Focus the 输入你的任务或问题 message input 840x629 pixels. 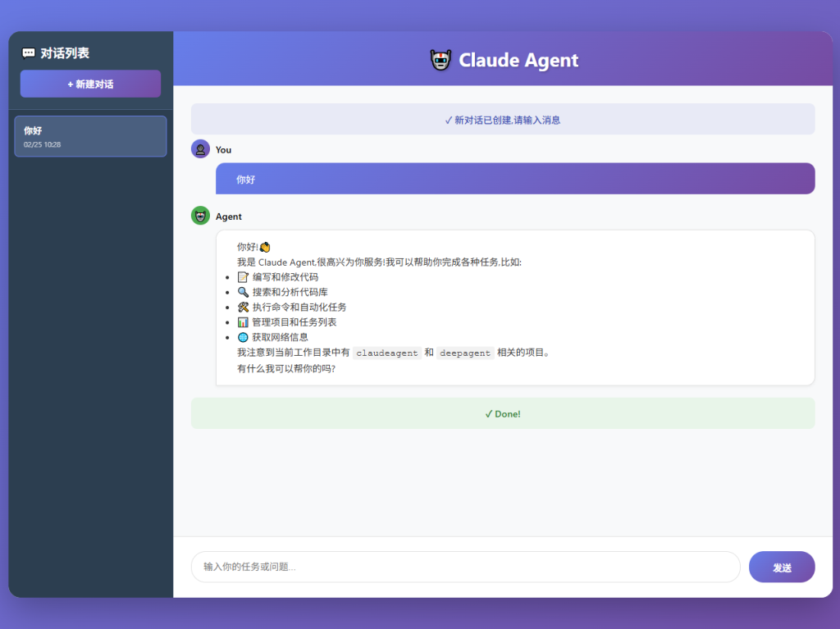tap(465, 567)
